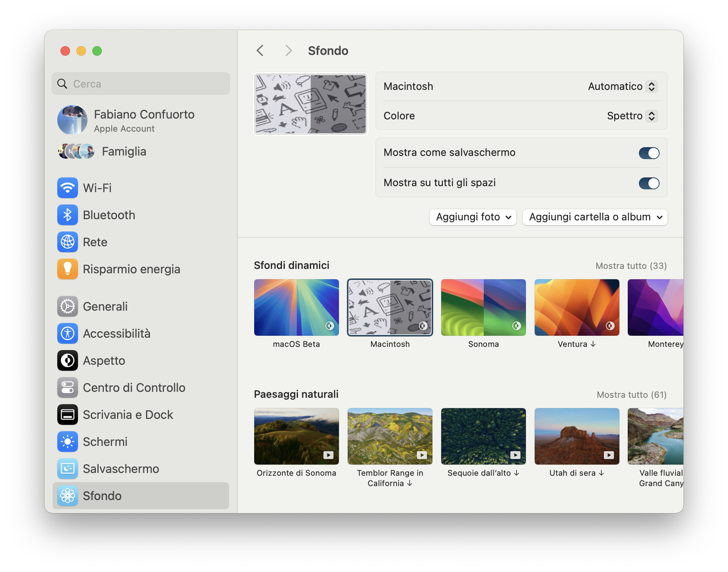Click the Famiglia avatars icon
Viewport: 728px width, 572px height.
point(76,151)
